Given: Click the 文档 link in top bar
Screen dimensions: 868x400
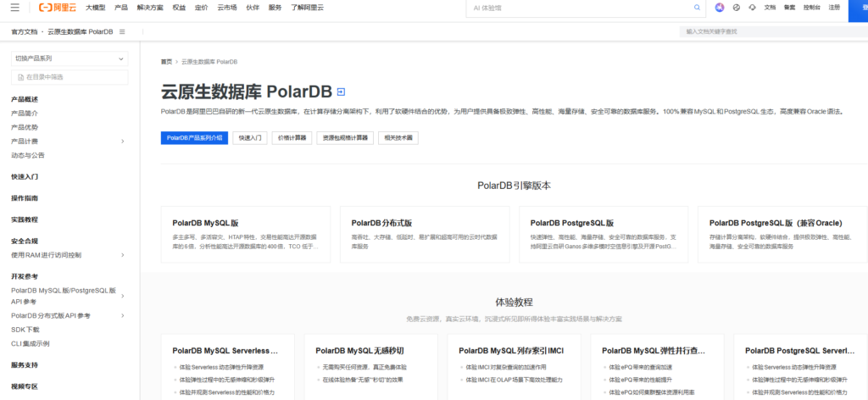Looking at the screenshot, I should [770, 8].
